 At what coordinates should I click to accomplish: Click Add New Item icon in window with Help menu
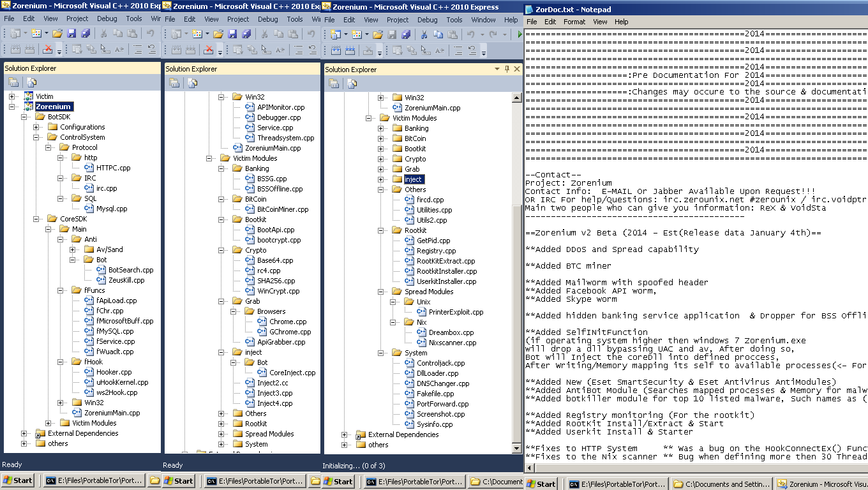click(357, 34)
